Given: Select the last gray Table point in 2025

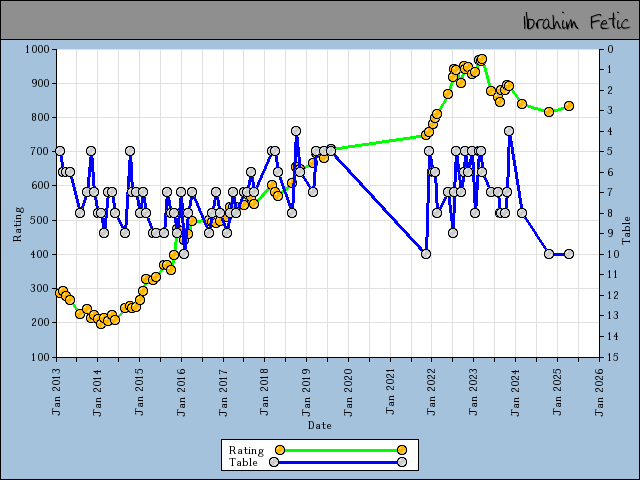Looking at the screenshot, I should click(569, 254).
